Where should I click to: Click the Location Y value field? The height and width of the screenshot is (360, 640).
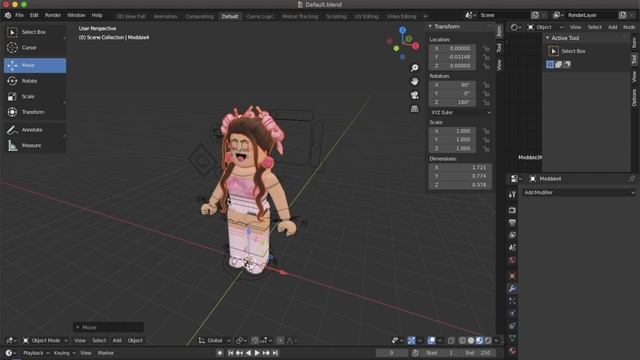click(452, 57)
